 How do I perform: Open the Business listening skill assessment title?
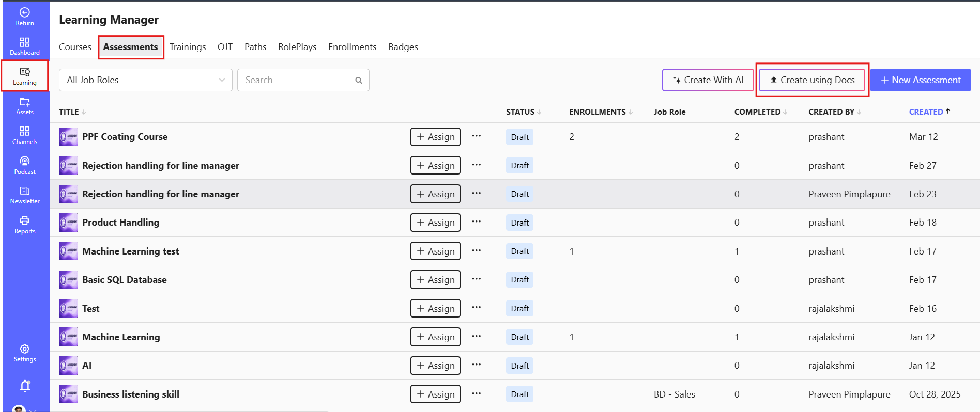131,394
